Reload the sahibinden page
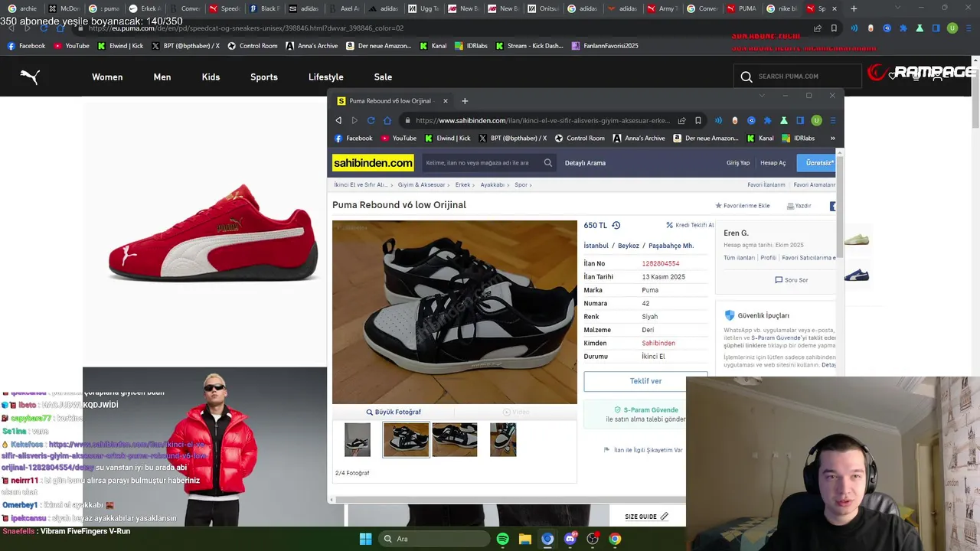The height and width of the screenshot is (551, 980). [371, 120]
